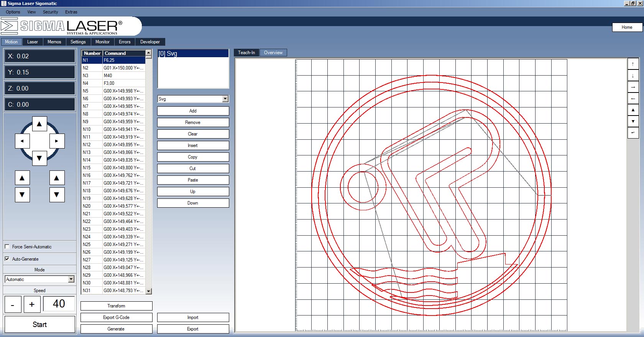This screenshot has width=644, height=337.
Task: Click the thin up-arrow button beside the preview
Action: [632, 64]
